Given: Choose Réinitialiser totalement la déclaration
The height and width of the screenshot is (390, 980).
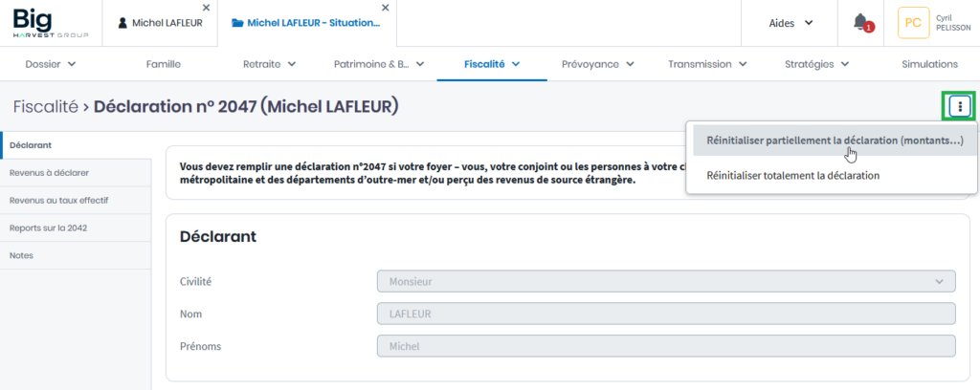Looking at the screenshot, I should click(x=792, y=175).
